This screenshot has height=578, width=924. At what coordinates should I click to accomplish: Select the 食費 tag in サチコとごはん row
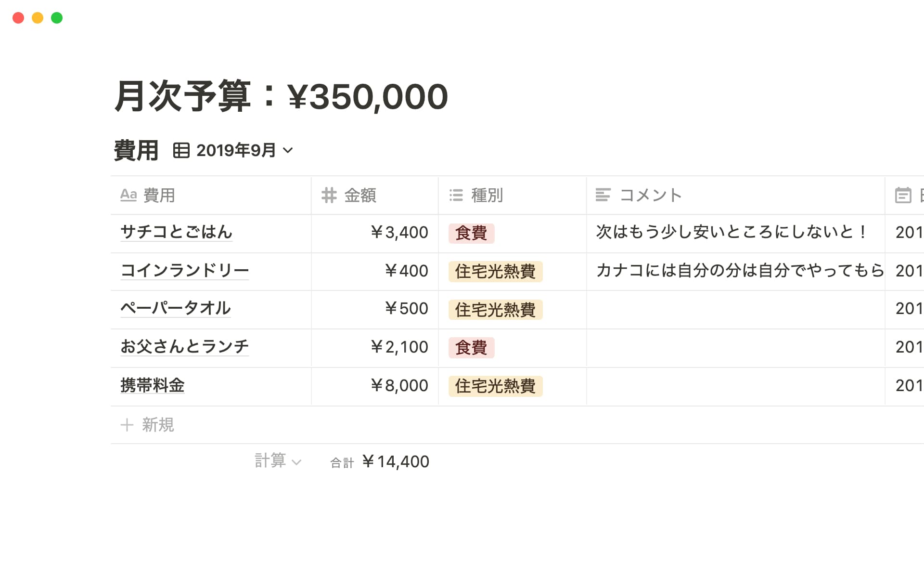pos(471,233)
